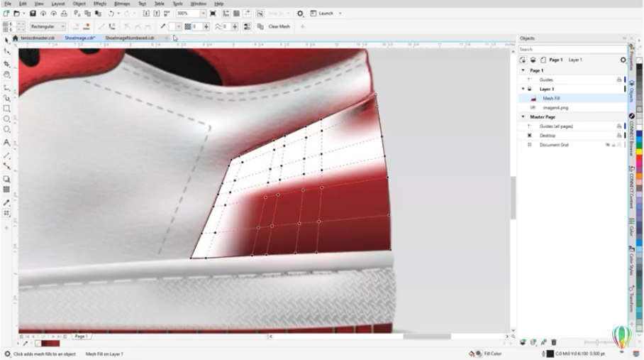Select the Transparency tool
Image resolution: width=644 pixels, height=360 pixels.
[6, 190]
